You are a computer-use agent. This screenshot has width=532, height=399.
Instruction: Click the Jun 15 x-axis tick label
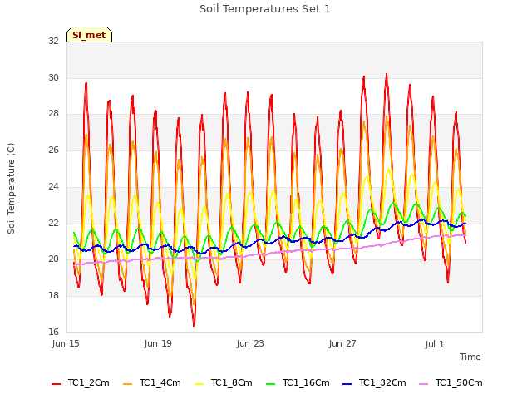point(66,343)
